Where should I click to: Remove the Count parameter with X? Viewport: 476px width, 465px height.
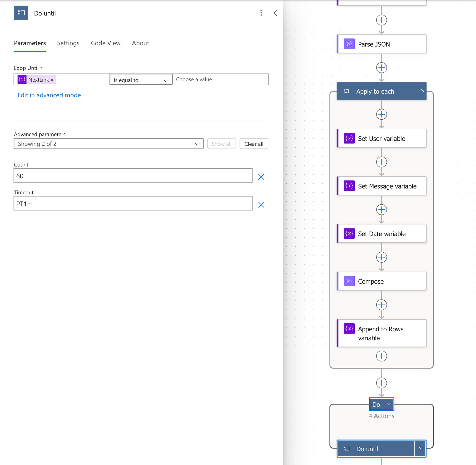click(261, 176)
